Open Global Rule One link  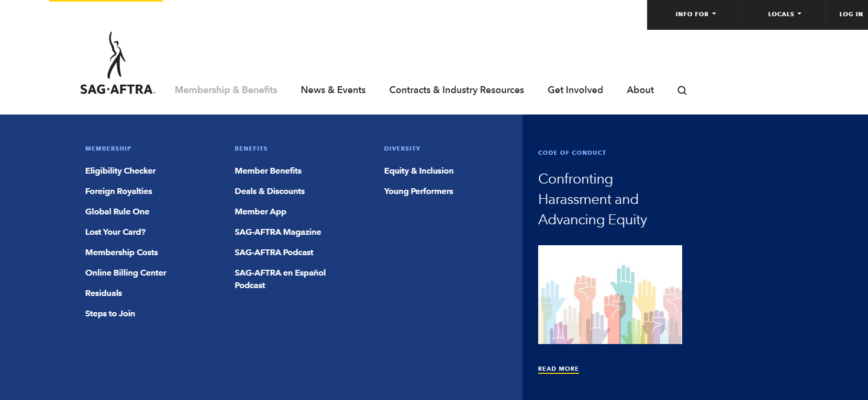[117, 212]
